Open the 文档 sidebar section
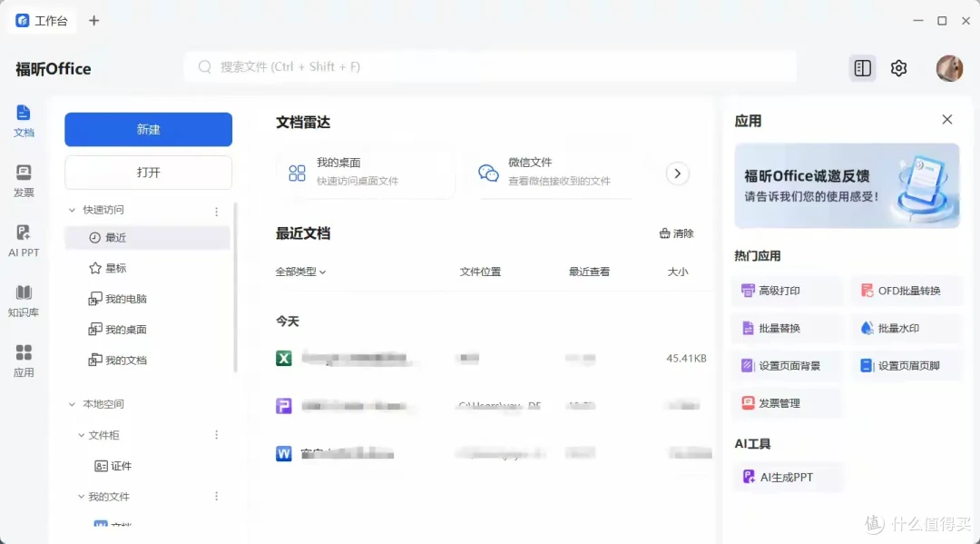This screenshot has width=980, height=544. (x=23, y=121)
